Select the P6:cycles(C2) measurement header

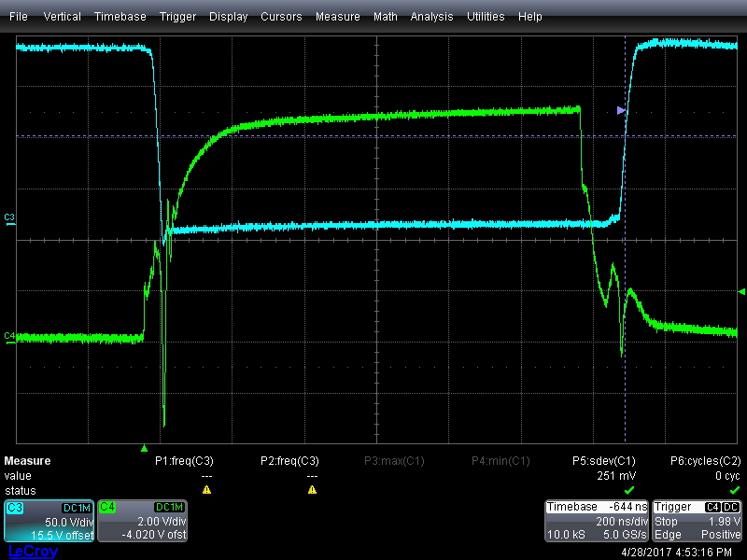pyautogui.click(x=706, y=461)
